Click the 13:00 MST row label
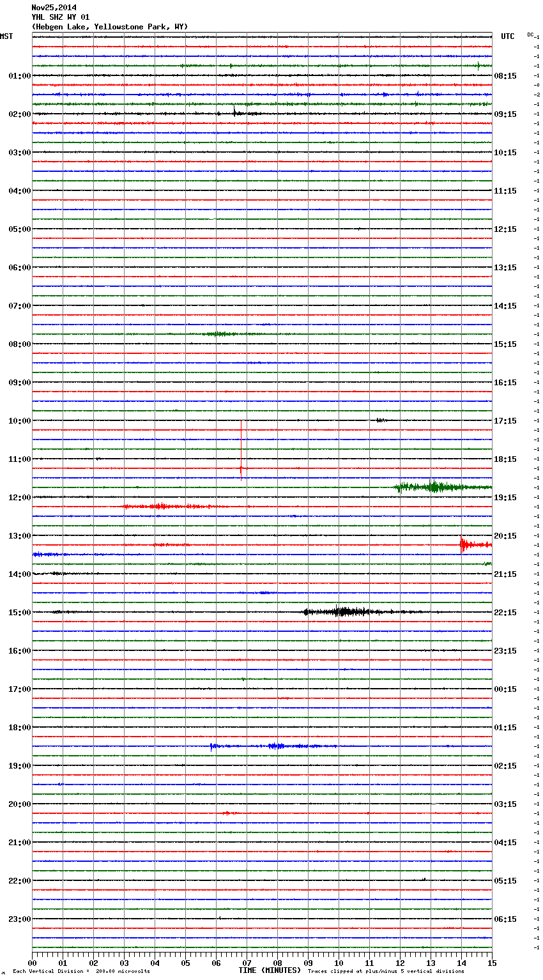 pyautogui.click(x=19, y=536)
